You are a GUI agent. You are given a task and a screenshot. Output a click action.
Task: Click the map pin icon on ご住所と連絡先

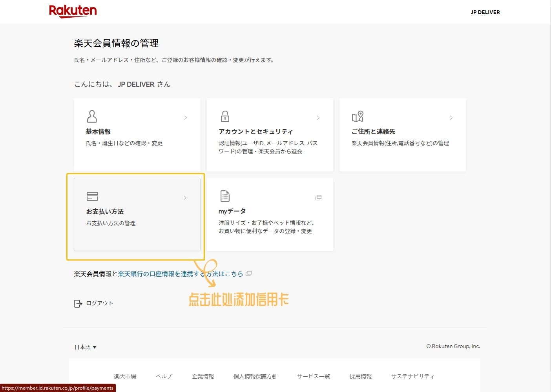[358, 117]
